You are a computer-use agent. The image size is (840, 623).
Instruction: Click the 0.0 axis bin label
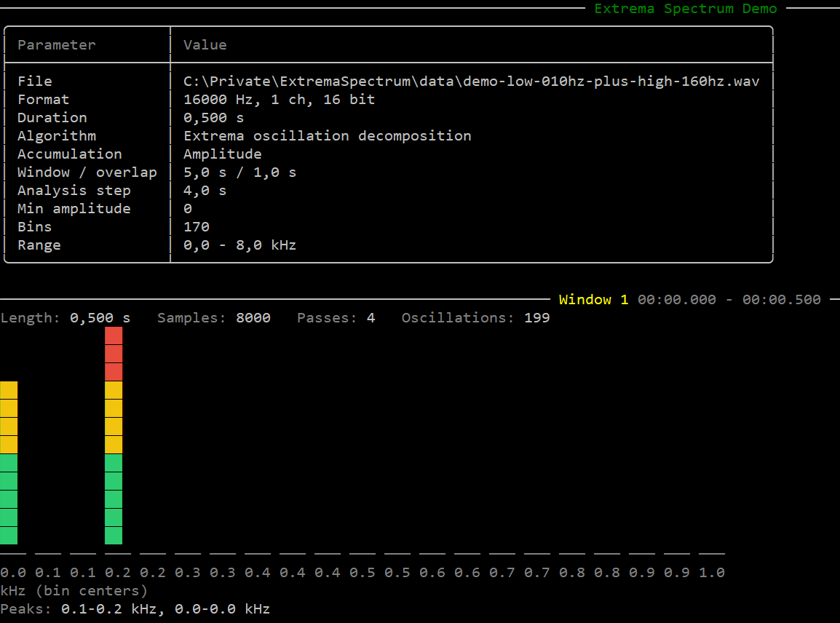pos(13,573)
